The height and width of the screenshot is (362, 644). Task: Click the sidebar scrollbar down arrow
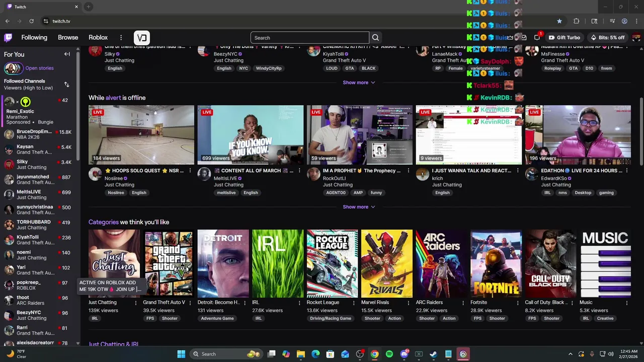[x=78, y=343]
